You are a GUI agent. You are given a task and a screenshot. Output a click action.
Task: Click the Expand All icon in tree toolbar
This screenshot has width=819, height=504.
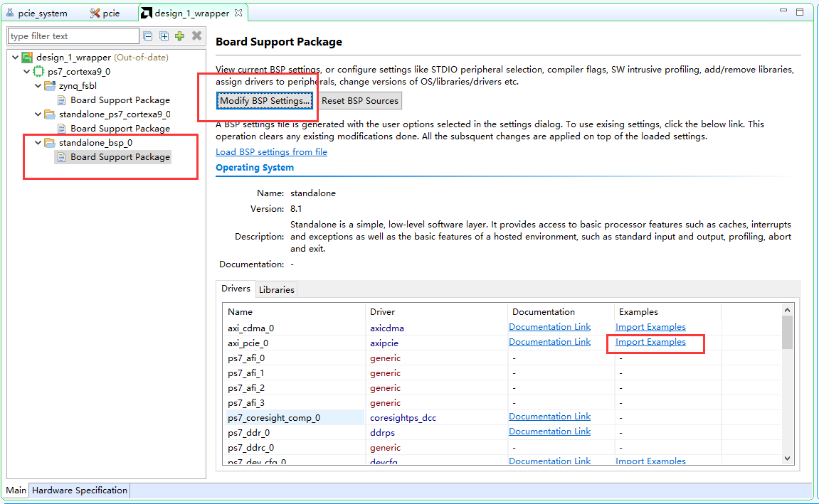tap(164, 36)
